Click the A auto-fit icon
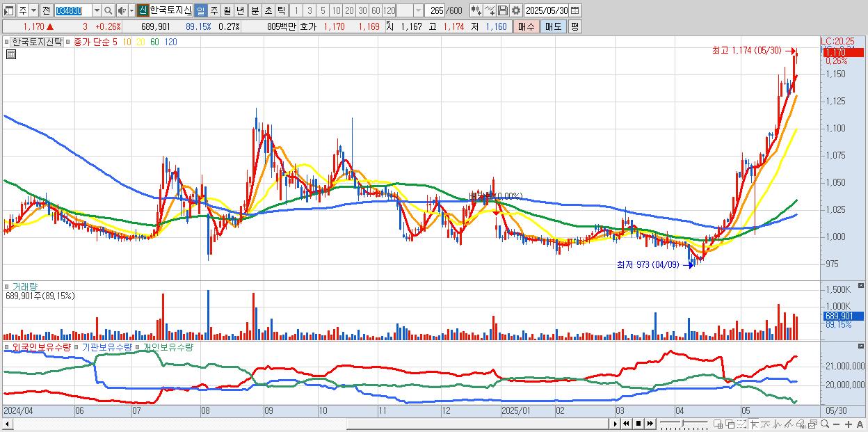Image resolution: width=868 pixels, height=432 pixels. 860,424
